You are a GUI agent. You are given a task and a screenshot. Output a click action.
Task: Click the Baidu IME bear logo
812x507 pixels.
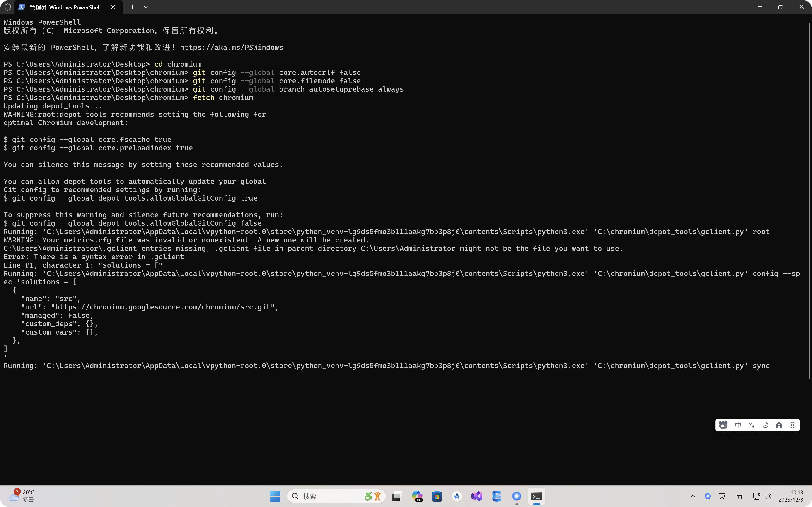pyautogui.click(x=723, y=425)
